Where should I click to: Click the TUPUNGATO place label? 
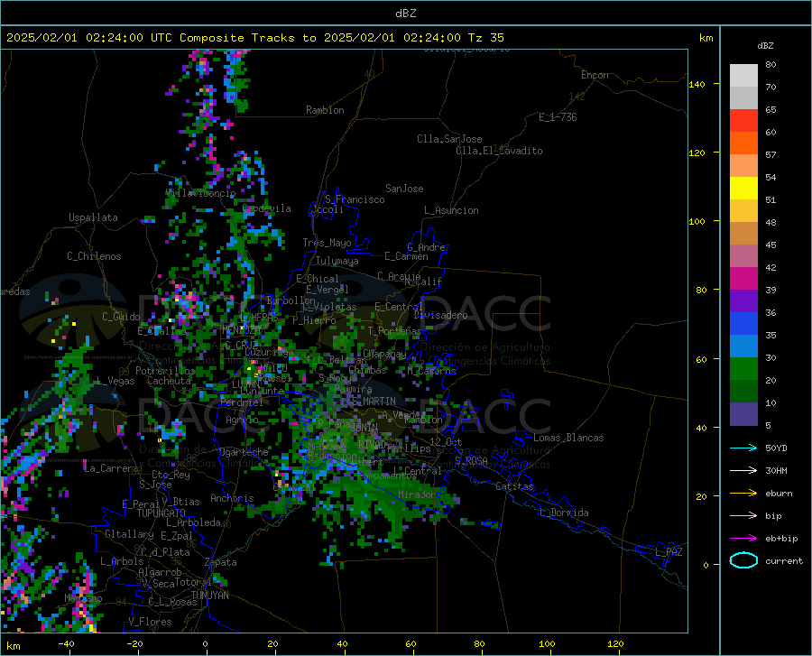(x=161, y=513)
